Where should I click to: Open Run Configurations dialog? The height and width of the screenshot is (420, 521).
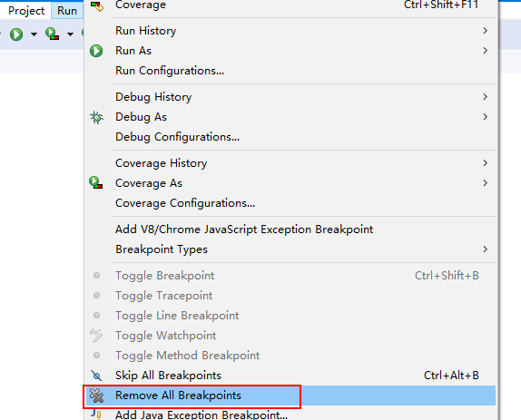point(290,71)
